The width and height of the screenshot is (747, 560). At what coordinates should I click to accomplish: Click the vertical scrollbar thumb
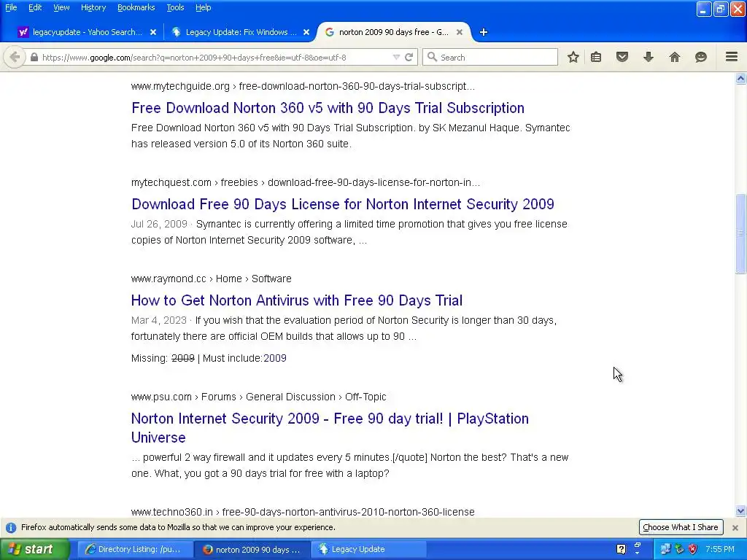[740, 233]
